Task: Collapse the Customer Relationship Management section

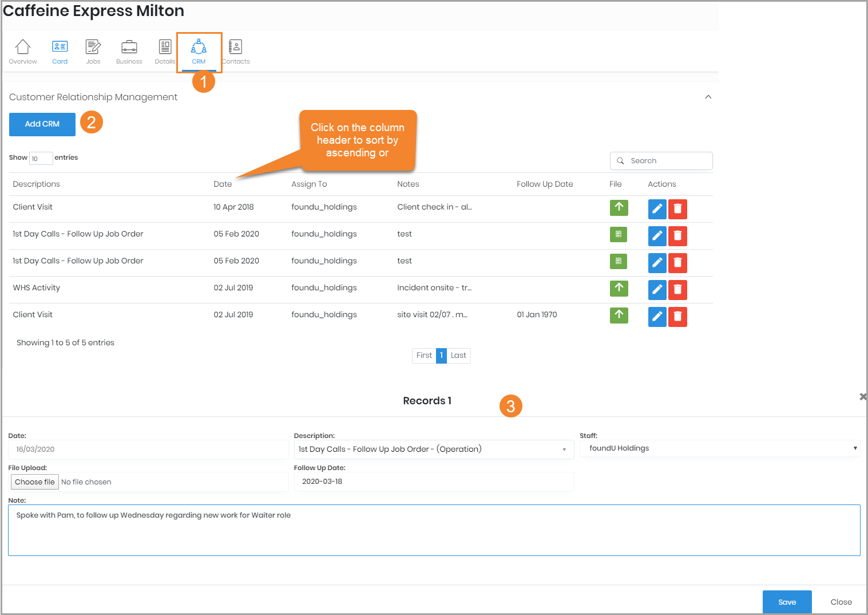Action: (708, 97)
